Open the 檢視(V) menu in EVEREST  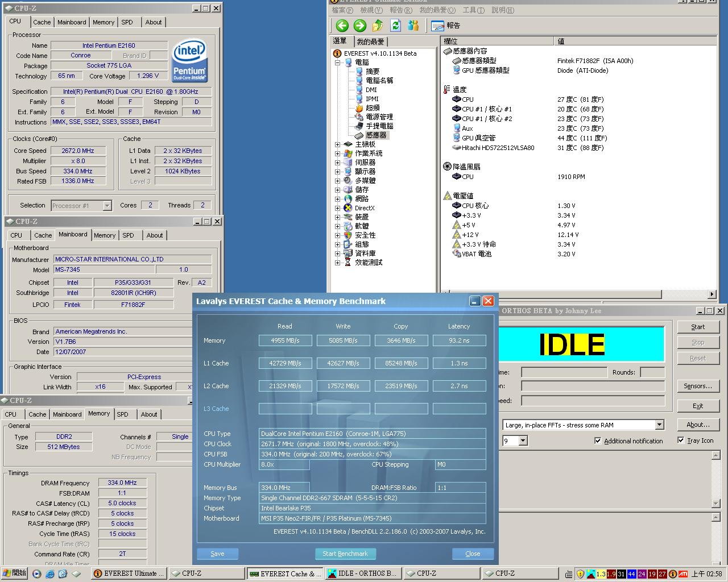point(371,10)
